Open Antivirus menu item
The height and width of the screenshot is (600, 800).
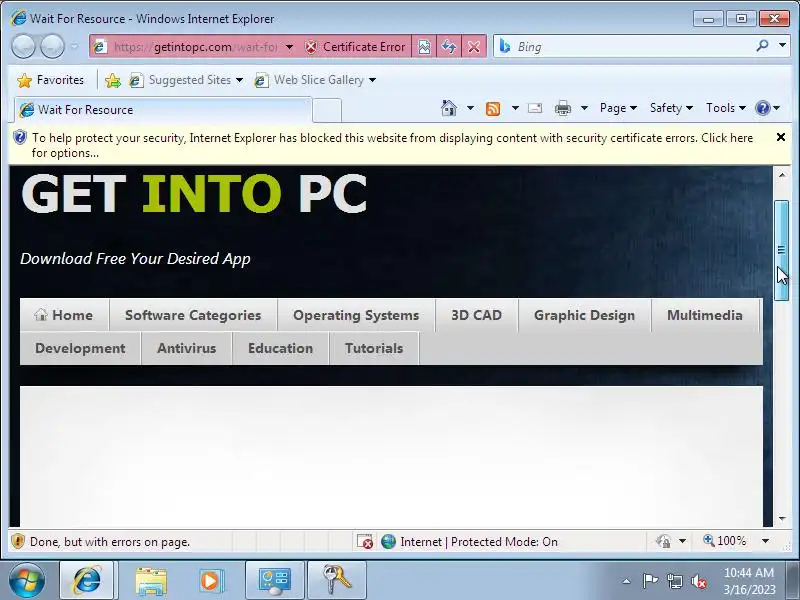tap(187, 348)
